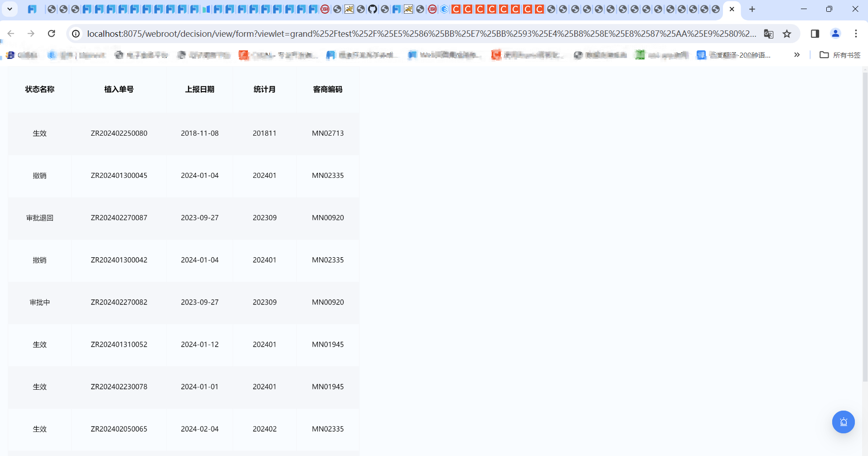
Task: Click the 上报日期 column header
Action: [199, 89]
